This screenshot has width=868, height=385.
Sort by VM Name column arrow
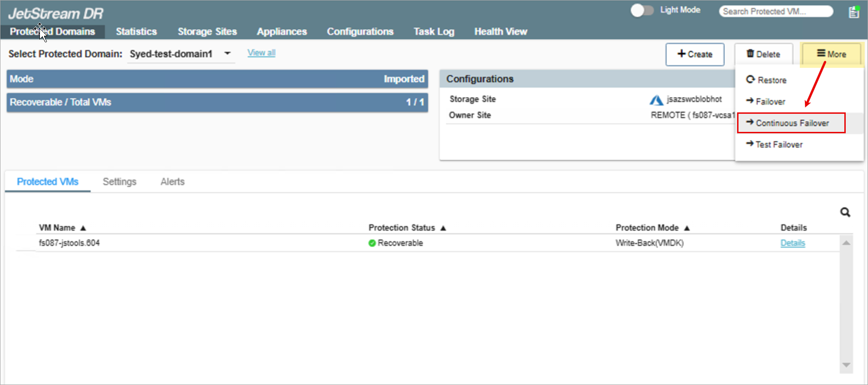(x=83, y=228)
